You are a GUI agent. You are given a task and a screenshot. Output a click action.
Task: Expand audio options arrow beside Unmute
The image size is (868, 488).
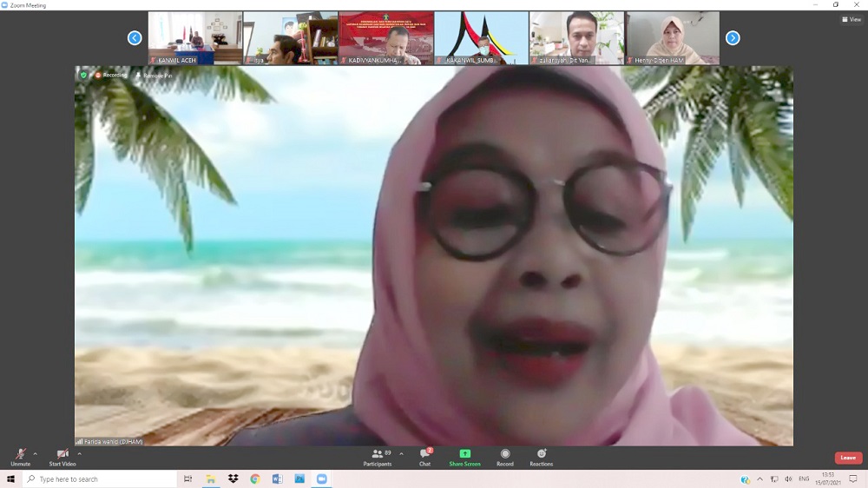coord(36,453)
